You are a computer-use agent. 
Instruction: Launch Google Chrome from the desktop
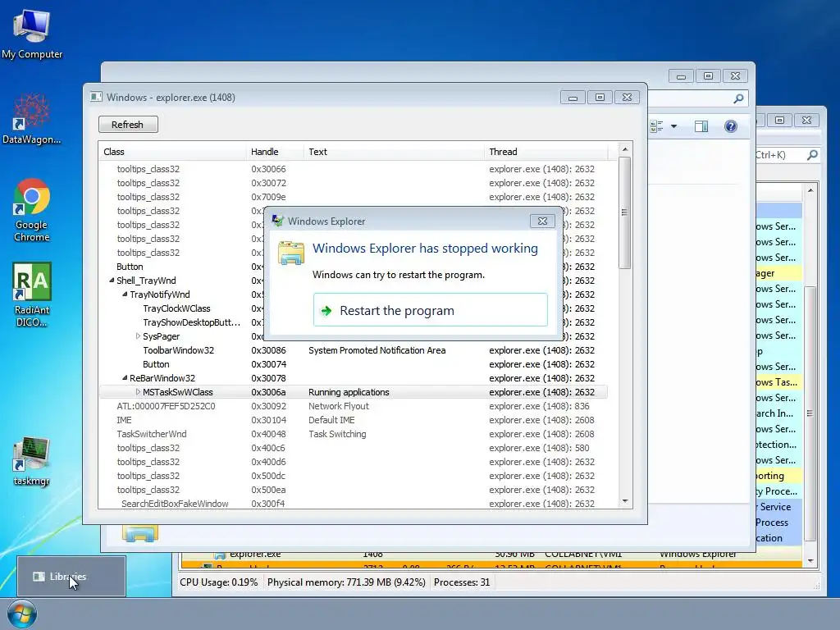32,210
